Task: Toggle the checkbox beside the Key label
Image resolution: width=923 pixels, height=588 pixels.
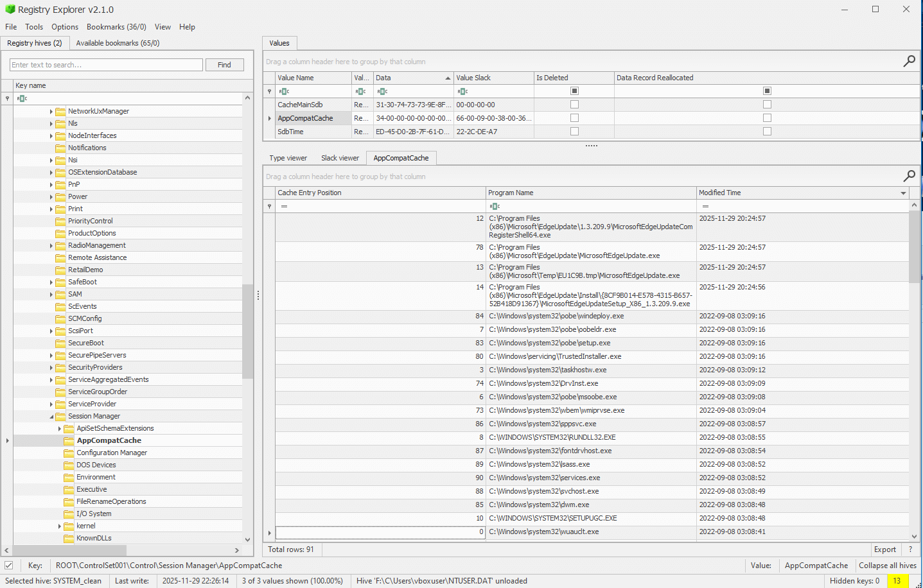Action: [x=8, y=566]
